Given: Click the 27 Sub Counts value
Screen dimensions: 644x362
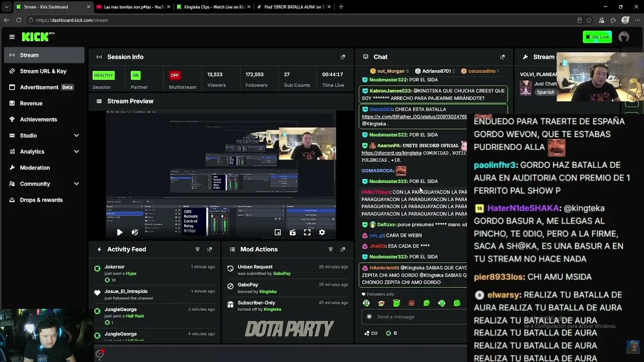Looking at the screenshot, I should tap(287, 74).
